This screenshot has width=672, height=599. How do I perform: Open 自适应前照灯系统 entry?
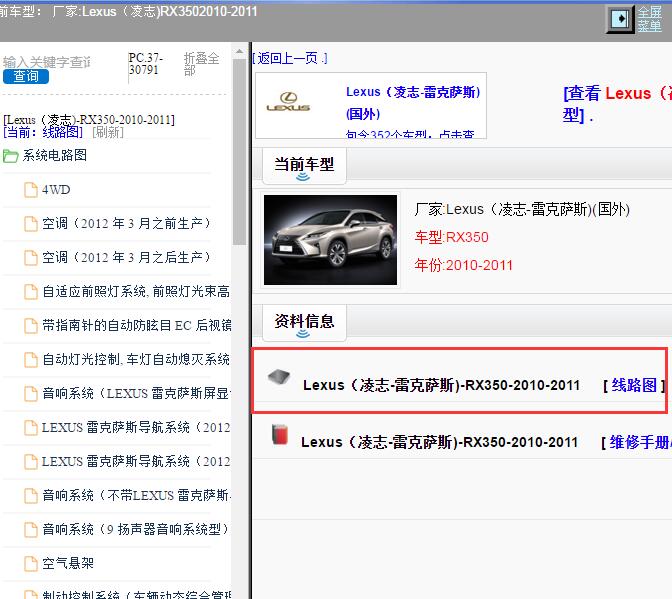pos(136,291)
